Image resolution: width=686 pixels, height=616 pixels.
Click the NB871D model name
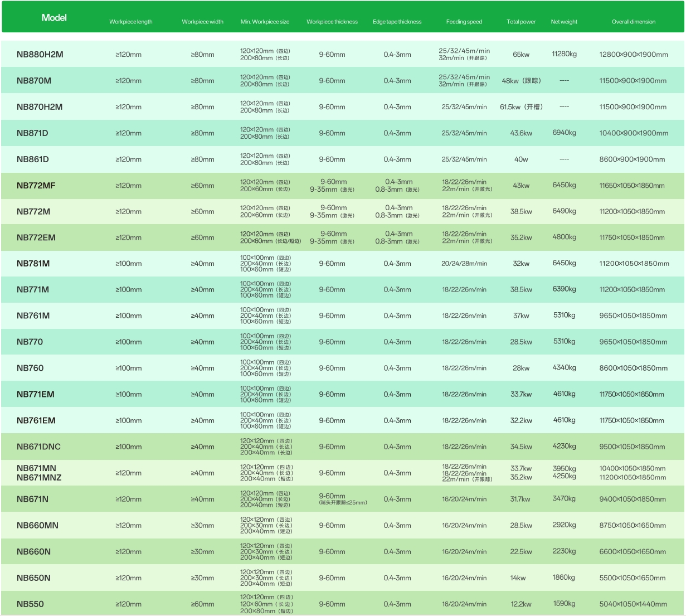pyautogui.click(x=32, y=133)
